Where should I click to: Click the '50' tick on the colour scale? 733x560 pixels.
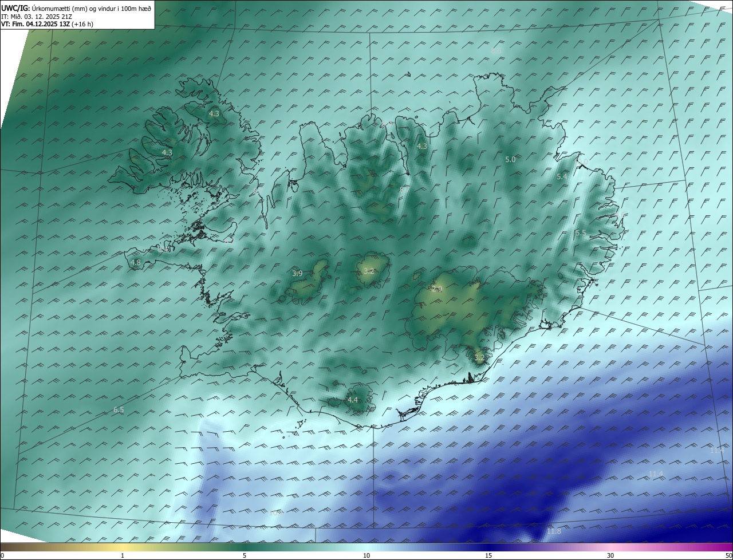coord(728,555)
